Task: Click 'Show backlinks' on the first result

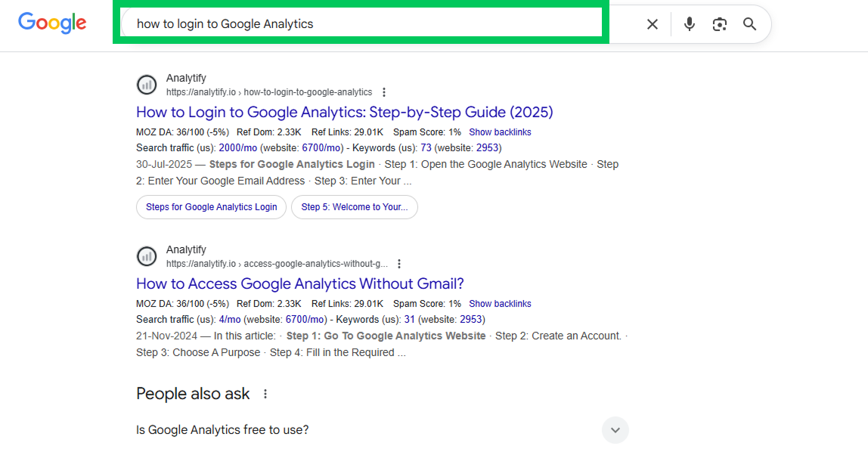Action: click(499, 132)
